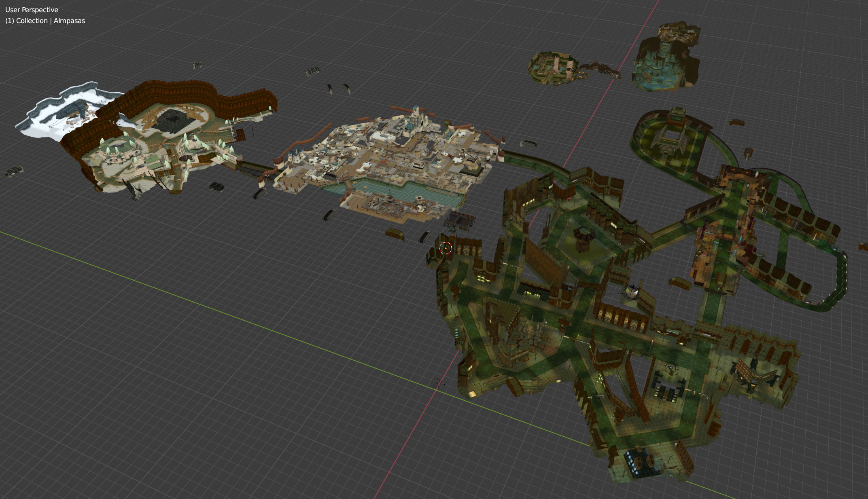Click the red X axis line
The width and height of the screenshot is (868, 499).
click(405, 445)
